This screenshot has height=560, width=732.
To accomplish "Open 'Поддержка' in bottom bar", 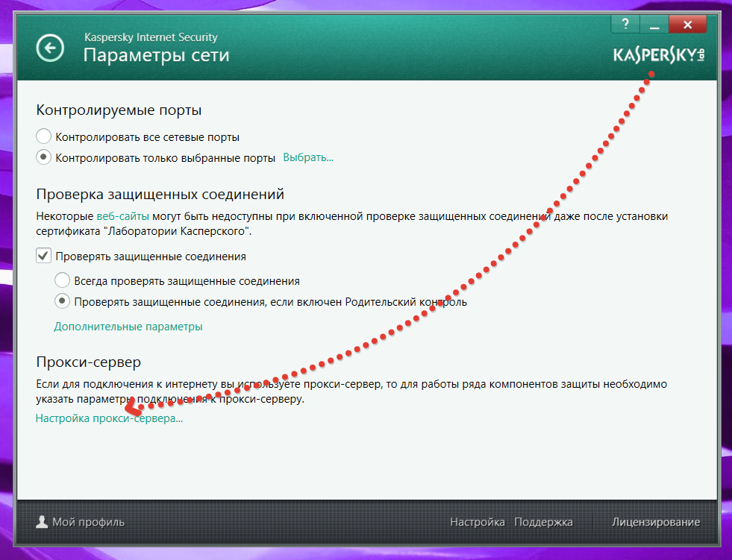I will click(543, 522).
